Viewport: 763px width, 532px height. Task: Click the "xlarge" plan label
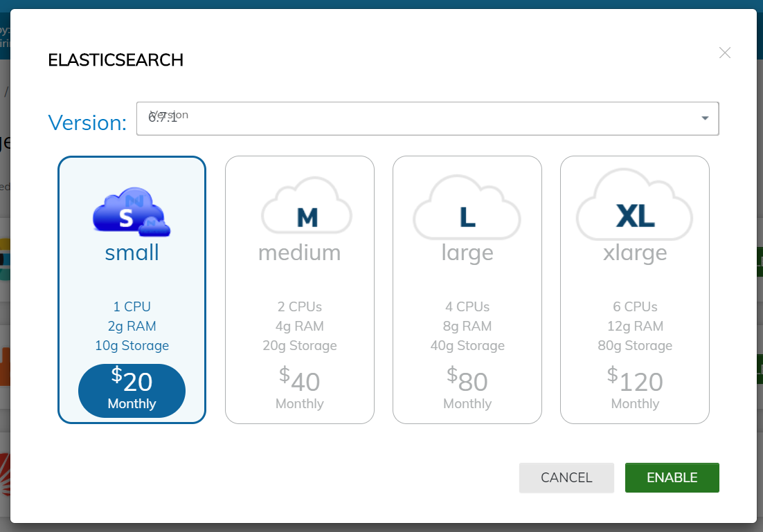(x=635, y=253)
